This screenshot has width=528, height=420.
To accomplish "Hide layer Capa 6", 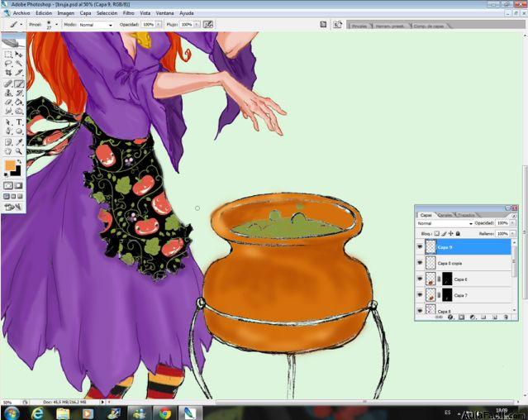I will (x=420, y=279).
